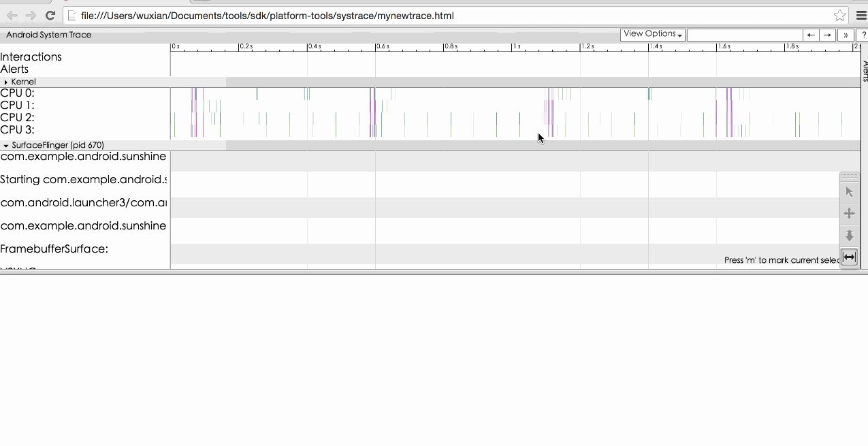Click the mouse mode toolbar drag handle

849,176
